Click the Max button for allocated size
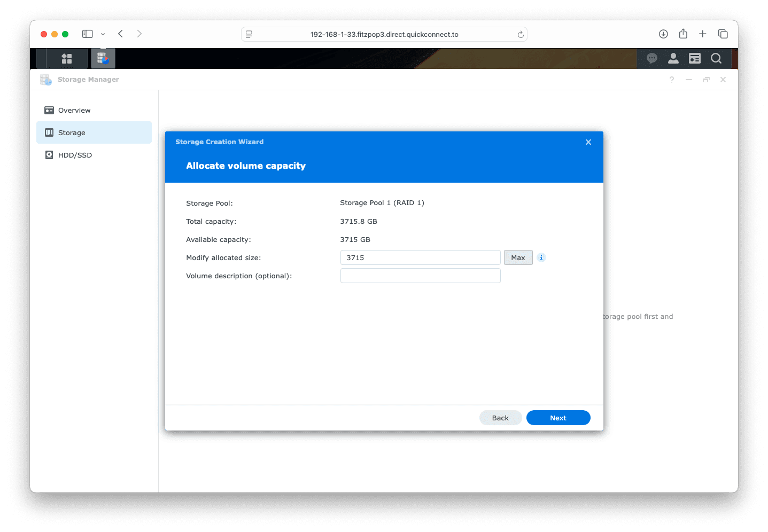Image resolution: width=768 pixels, height=532 pixels. pos(518,257)
